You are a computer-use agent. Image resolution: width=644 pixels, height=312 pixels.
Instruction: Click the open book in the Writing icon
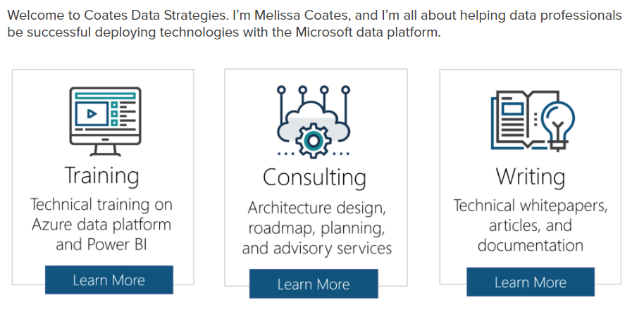pos(518,117)
